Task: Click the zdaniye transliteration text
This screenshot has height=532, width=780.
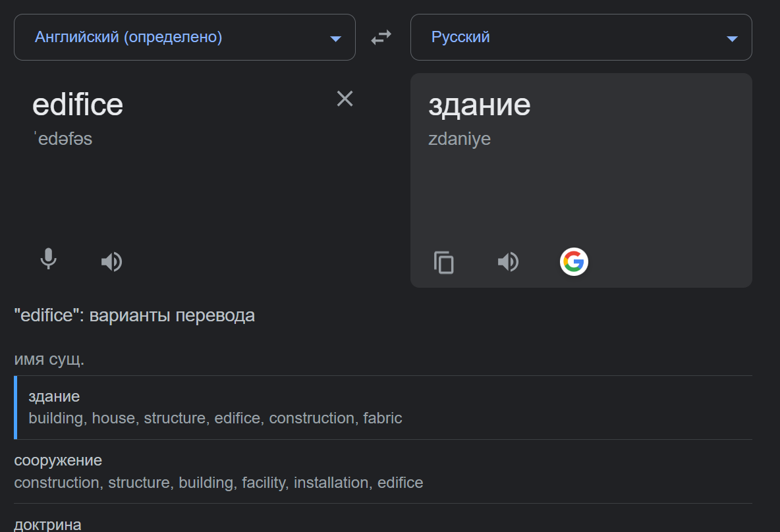Action: [459, 139]
